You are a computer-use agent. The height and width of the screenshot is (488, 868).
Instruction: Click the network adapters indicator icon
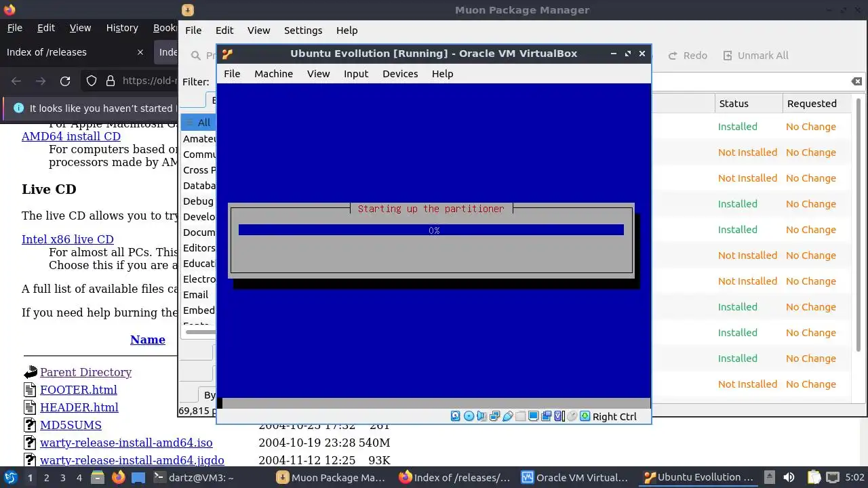[494, 416]
